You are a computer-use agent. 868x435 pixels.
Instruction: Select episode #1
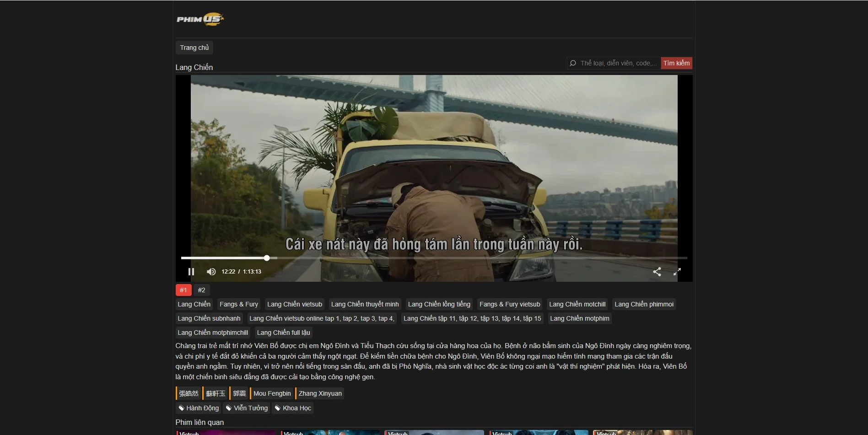click(x=183, y=290)
